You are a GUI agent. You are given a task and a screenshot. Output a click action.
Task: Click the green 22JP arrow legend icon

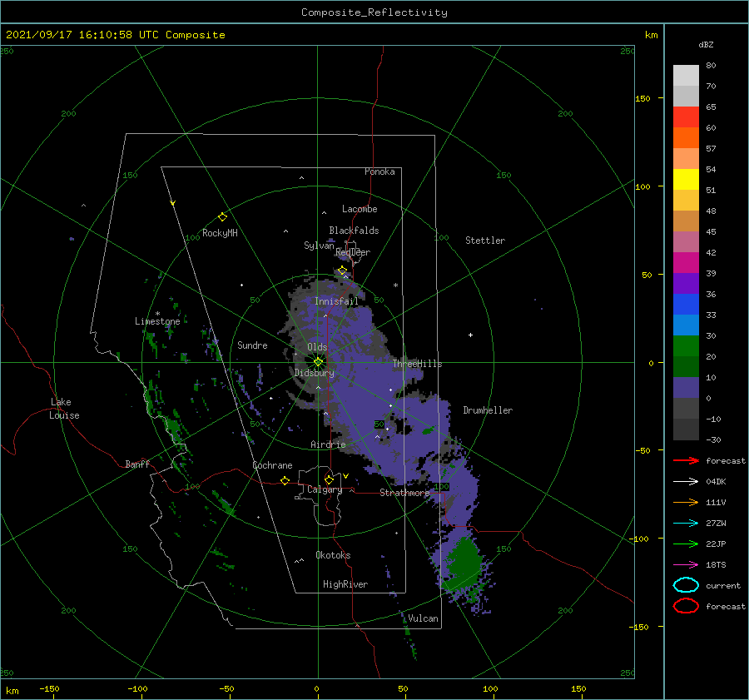(686, 544)
